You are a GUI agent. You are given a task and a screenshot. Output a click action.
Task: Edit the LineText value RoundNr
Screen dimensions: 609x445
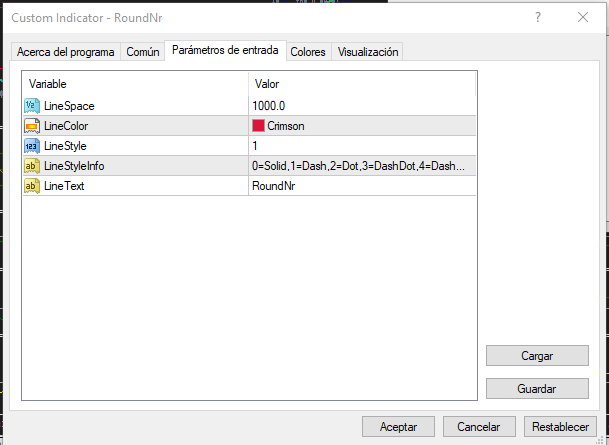(362, 186)
